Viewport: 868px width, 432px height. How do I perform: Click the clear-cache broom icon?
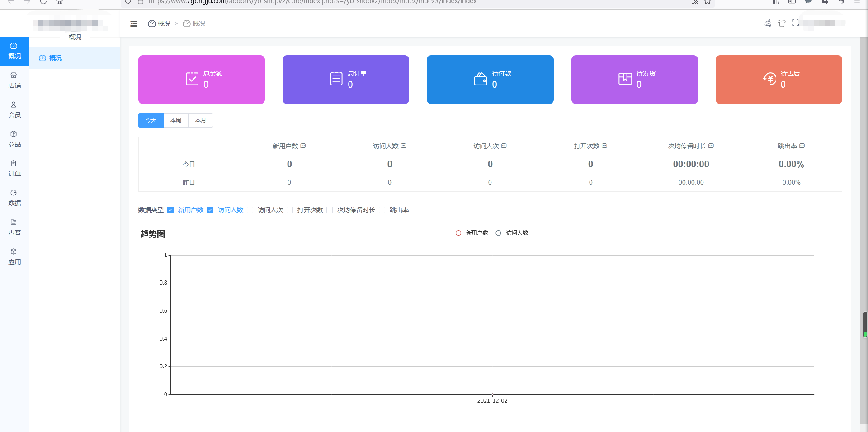pyautogui.click(x=768, y=23)
